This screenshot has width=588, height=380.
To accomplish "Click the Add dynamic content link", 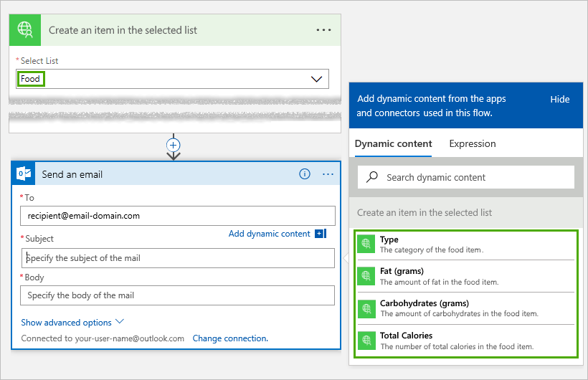I will (269, 234).
